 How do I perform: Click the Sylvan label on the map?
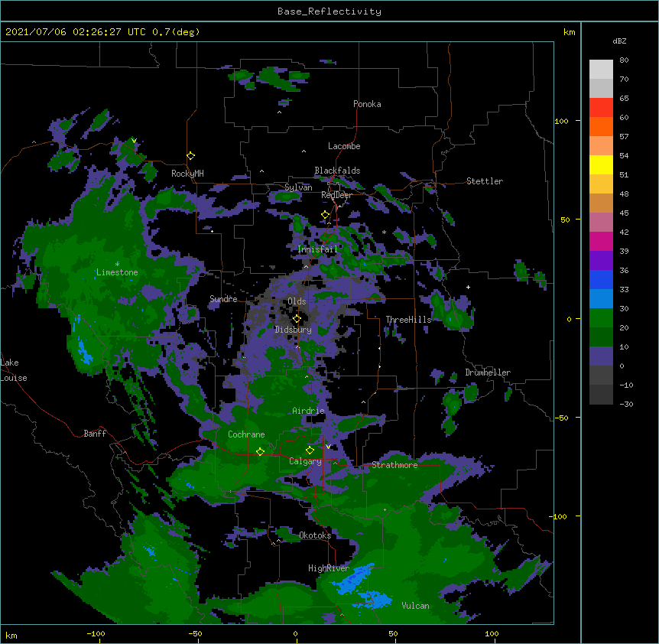coord(298,187)
